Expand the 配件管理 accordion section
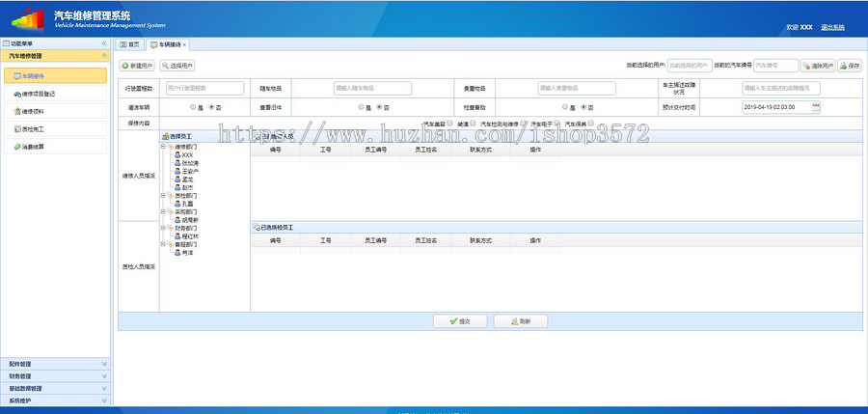This screenshot has height=414, width=868. click(x=104, y=364)
